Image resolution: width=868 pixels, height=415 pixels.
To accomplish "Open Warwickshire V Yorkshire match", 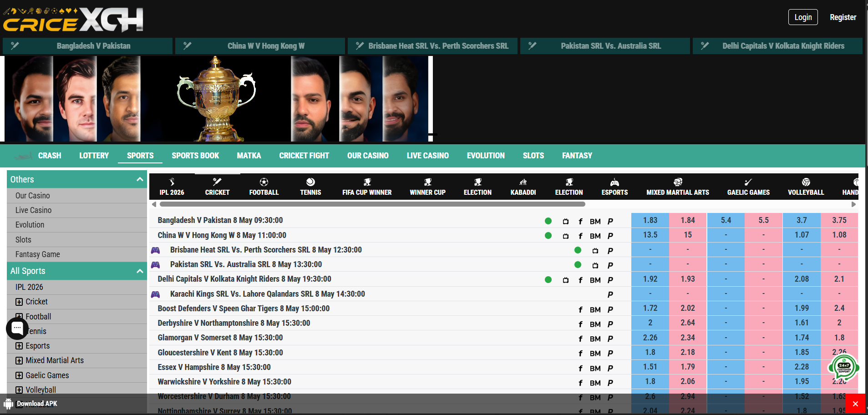I will (224, 382).
